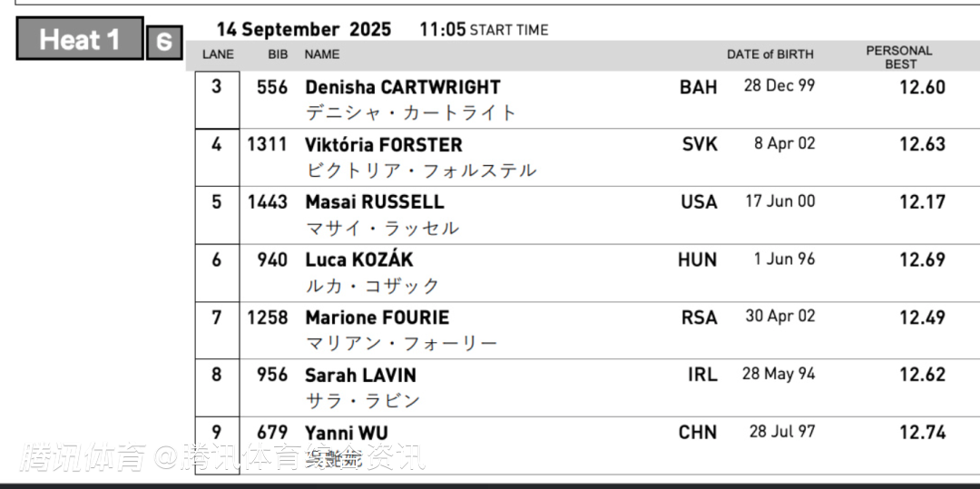
Task: Click the NAME column header
Action: [x=322, y=54]
